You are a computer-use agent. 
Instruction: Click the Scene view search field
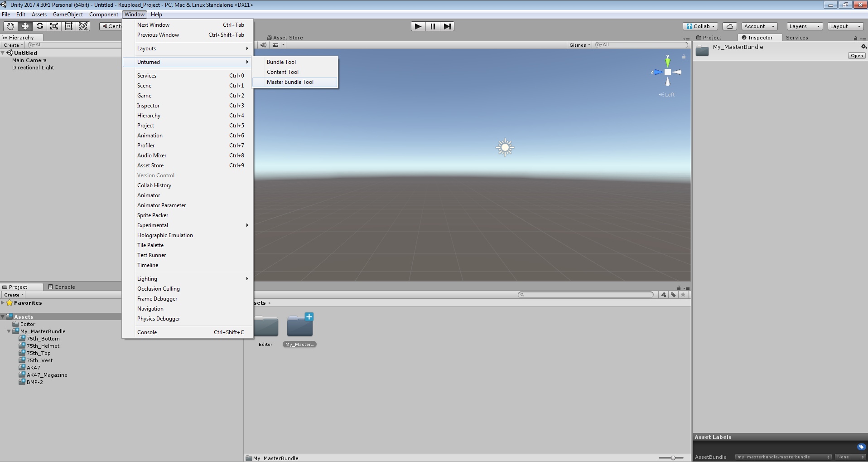click(641, 45)
